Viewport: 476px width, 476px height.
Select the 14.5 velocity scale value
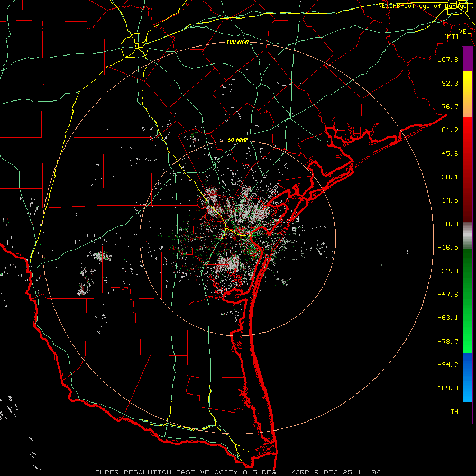click(x=450, y=200)
